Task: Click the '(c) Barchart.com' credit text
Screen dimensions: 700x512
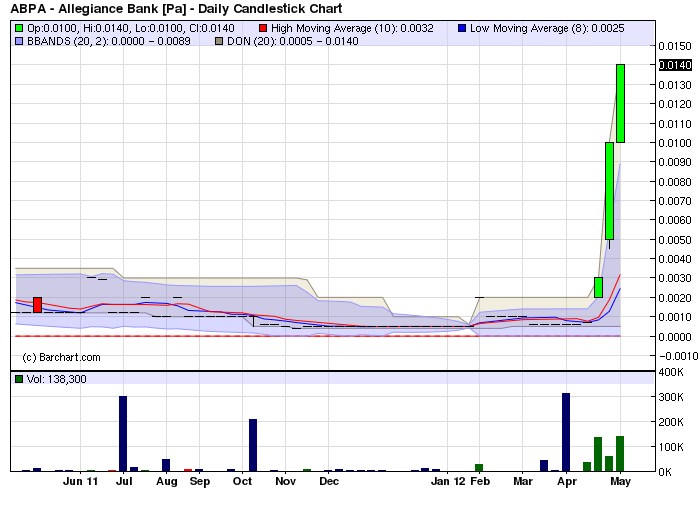Action: coord(62,358)
